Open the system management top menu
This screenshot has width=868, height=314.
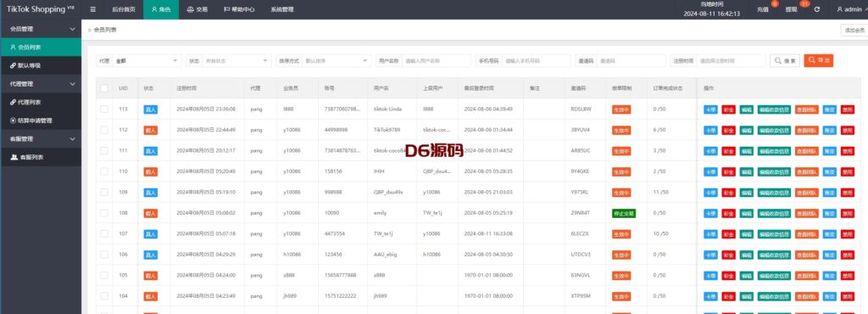[281, 9]
